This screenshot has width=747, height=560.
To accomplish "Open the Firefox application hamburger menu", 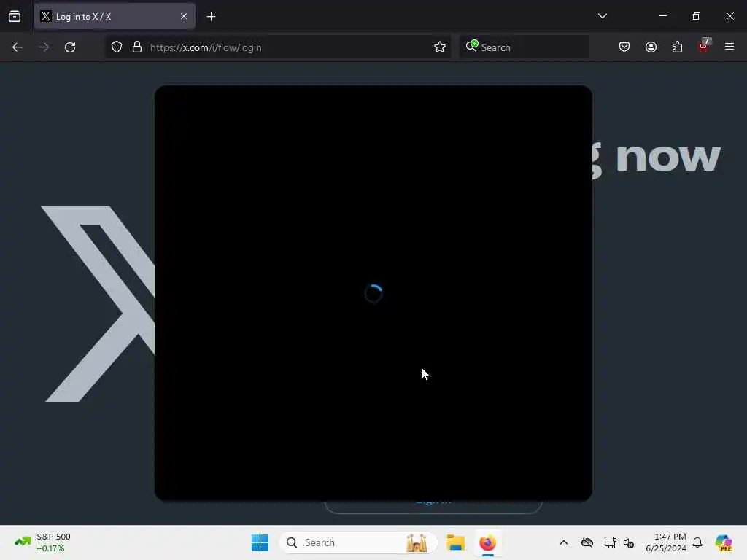I will [729, 47].
